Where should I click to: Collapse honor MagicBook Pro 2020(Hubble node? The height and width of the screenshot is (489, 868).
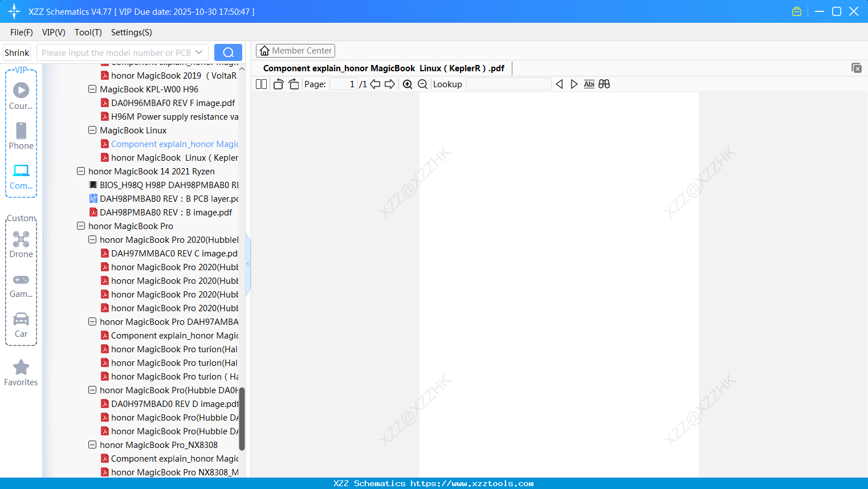(92, 240)
